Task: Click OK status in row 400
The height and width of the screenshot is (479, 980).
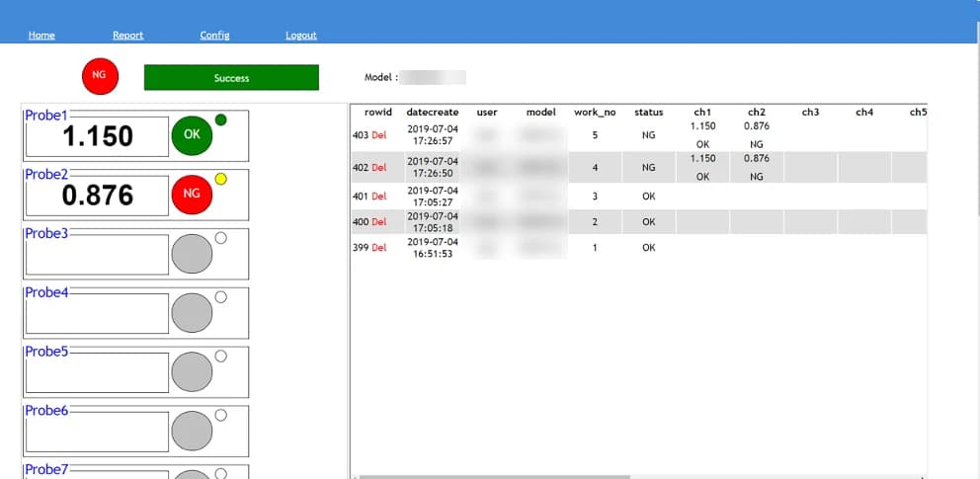Action: tap(649, 221)
